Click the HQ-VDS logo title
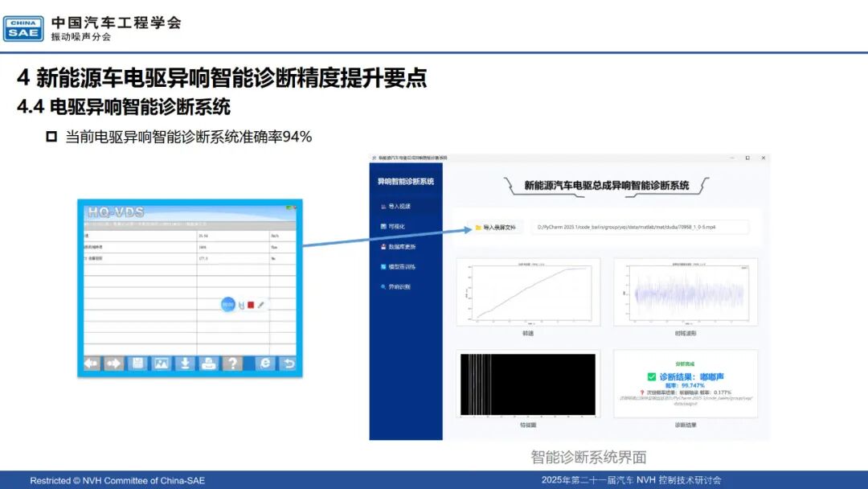This screenshot has width=868, height=489. [x=116, y=212]
